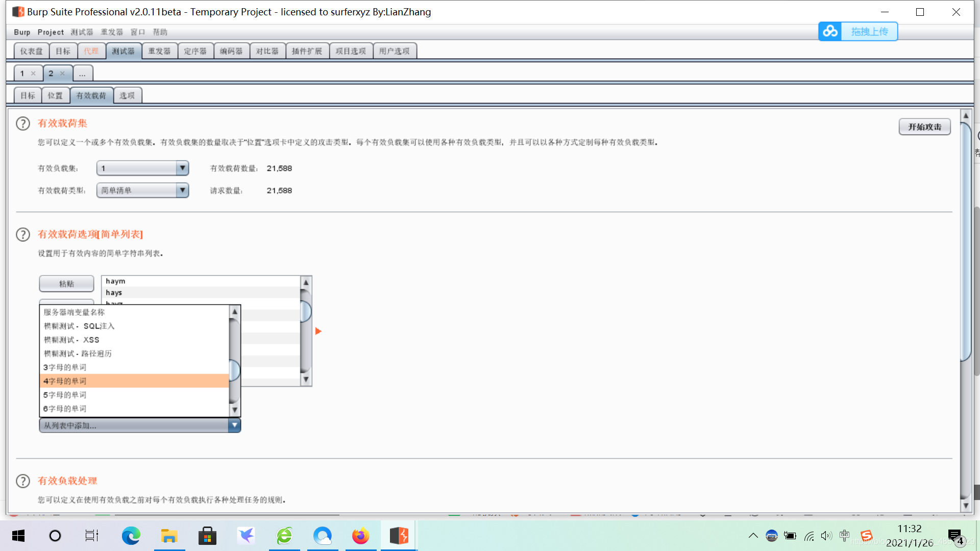Open the blue bird app in taskbar
Viewport: 980px width, 551px height.
246,536
